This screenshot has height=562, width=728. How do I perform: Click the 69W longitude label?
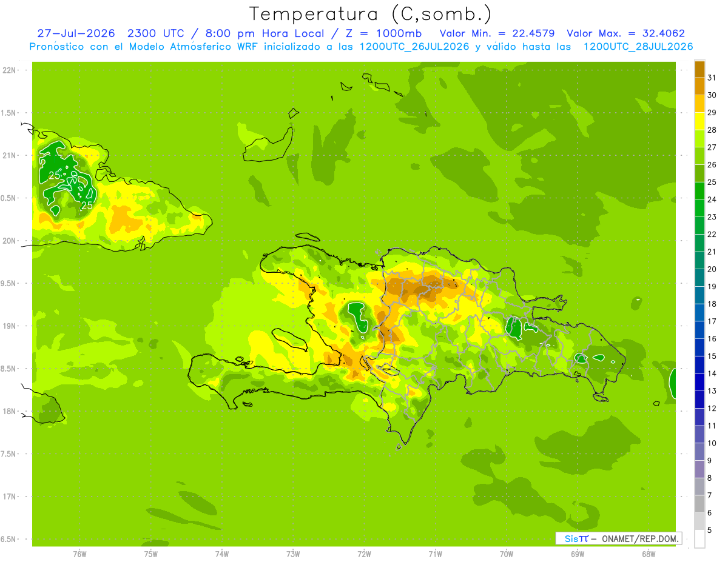(578, 554)
